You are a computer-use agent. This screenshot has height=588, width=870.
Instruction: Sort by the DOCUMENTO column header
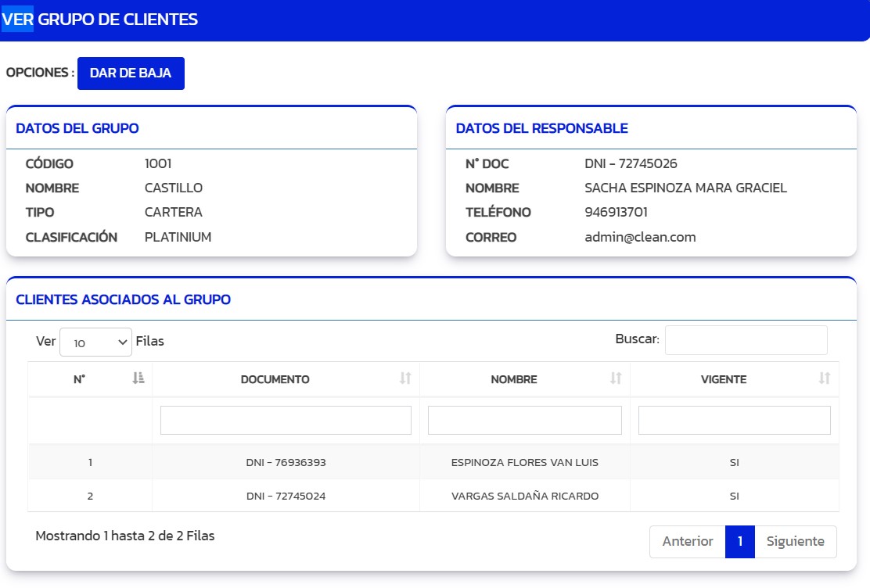coord(275,379)
